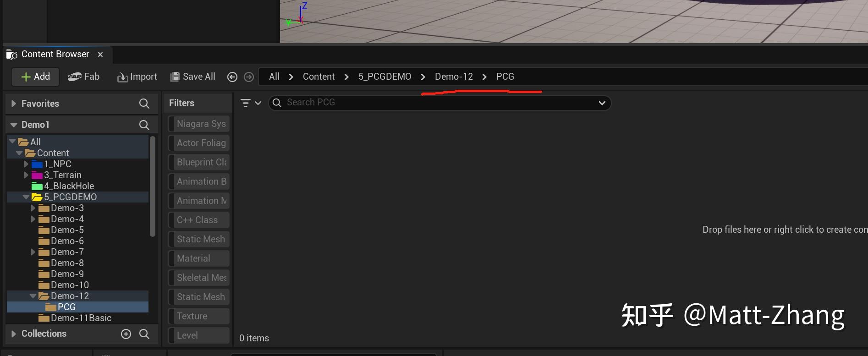This screenshot has width=868, height=356.
Task: Collapse the Demo-12 folder arrow
Action: coord(33,296)
